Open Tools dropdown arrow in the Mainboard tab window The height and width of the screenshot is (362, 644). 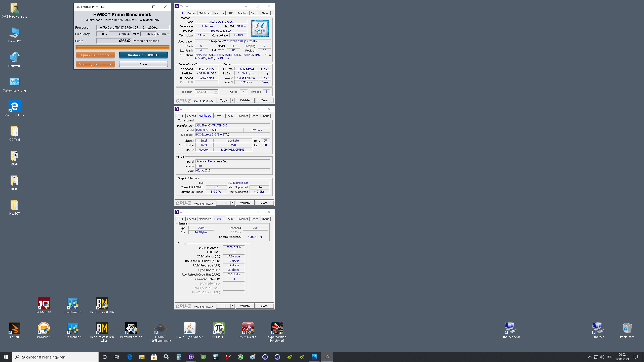tap(232, 203)
